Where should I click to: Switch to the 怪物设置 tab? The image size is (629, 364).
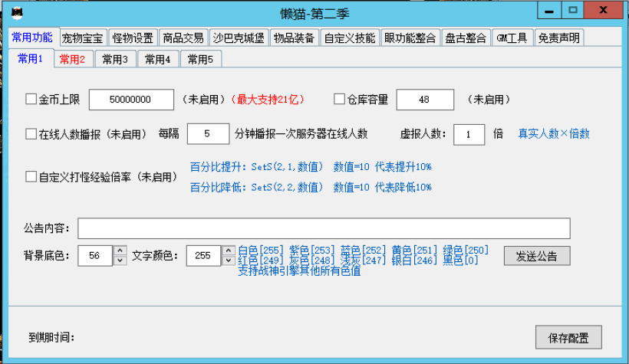click(x=132, y=38)
